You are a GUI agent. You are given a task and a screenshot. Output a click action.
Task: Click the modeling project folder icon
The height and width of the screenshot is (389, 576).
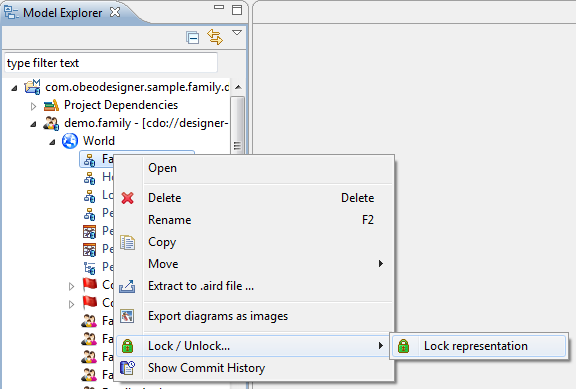(32, 87)
